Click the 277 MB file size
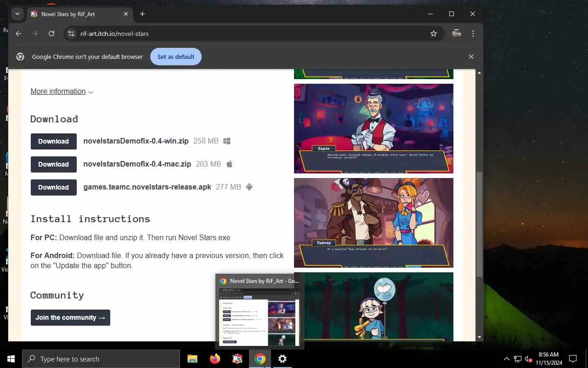Image resolution: width=588 pixels, height=368 pixels. point(228,187)
